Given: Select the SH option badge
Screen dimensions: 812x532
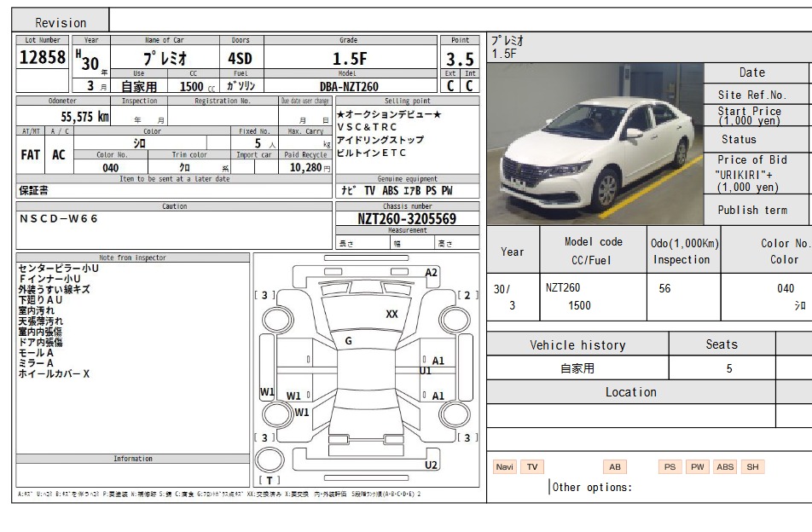Looking at the screenshot, I should pyautogui.click(x=752, y=467).
